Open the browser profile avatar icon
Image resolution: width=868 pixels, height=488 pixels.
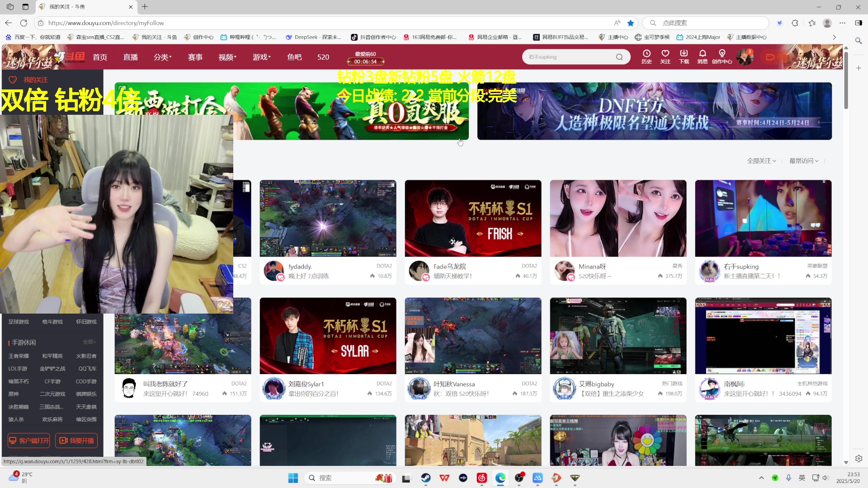click(x=827, y=23)
